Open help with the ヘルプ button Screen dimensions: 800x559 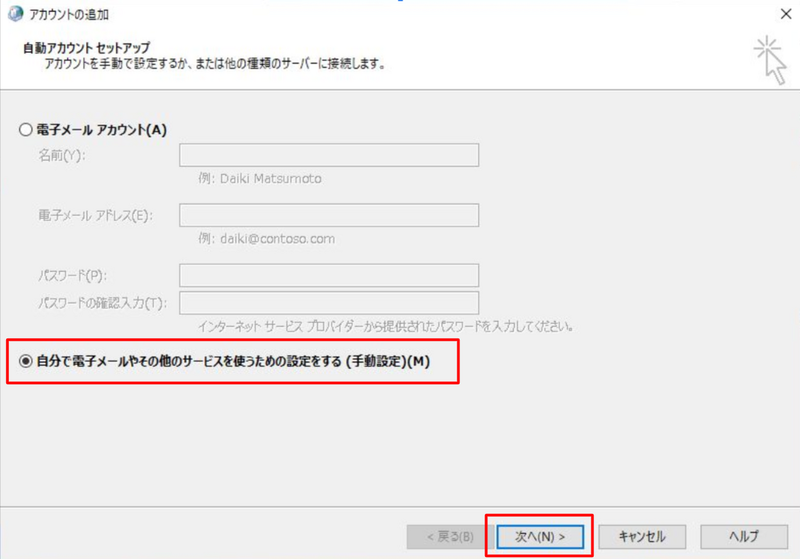tap(744, 537)
